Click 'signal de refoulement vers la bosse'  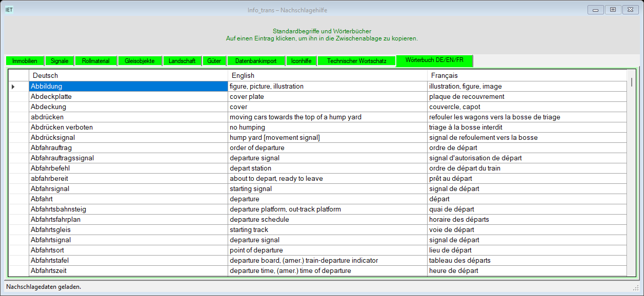pyautogui.click(x=527, y=138)
